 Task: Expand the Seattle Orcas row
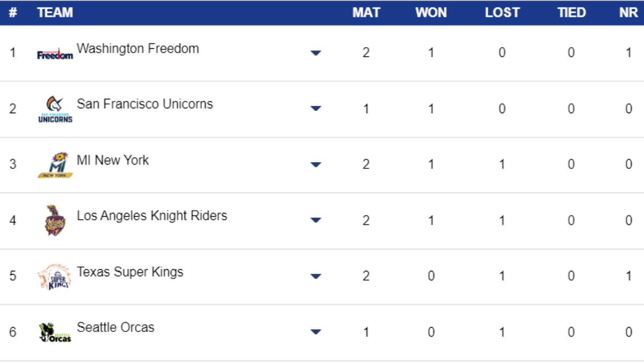tap(316, 332)
